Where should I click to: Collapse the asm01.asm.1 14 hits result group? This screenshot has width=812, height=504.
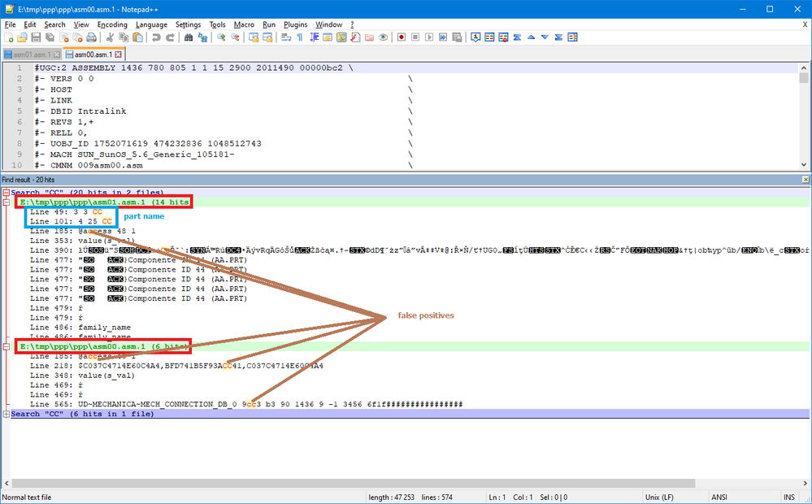click(7, 201)
